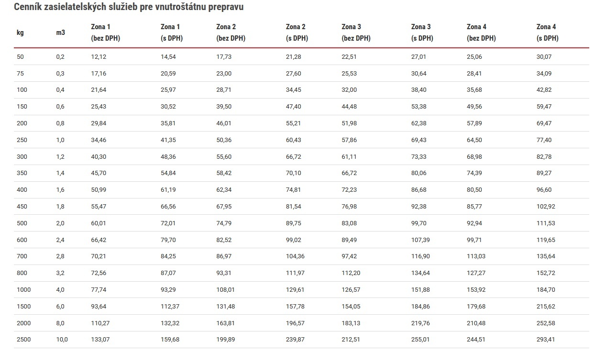Click the value 46,01 in Zona 2

(x=224, y=123)
